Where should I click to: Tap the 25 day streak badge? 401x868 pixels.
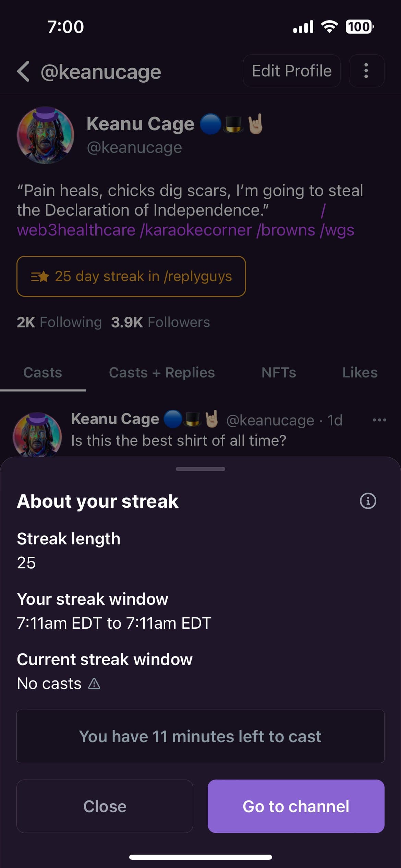click(x=131, y=276)
